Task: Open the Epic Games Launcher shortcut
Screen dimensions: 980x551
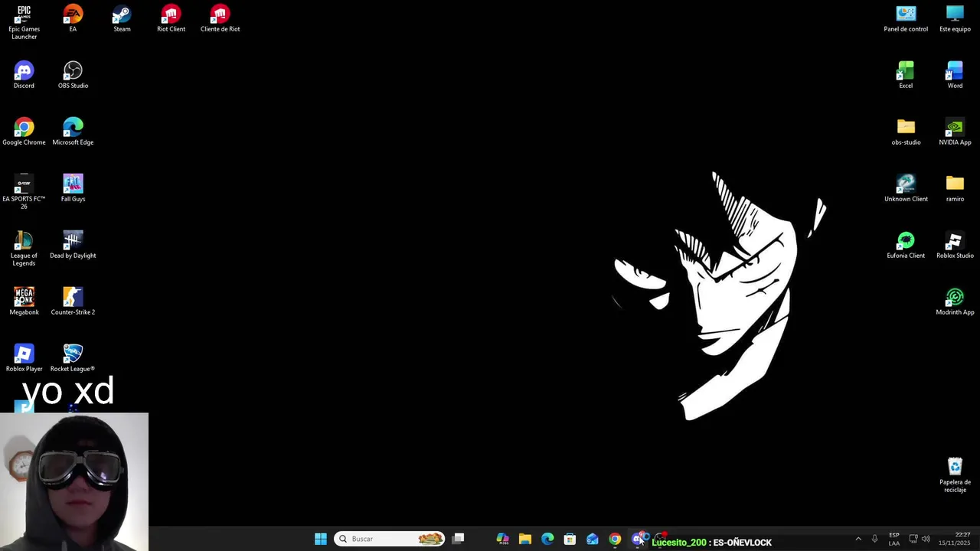Action: (24, 22)
